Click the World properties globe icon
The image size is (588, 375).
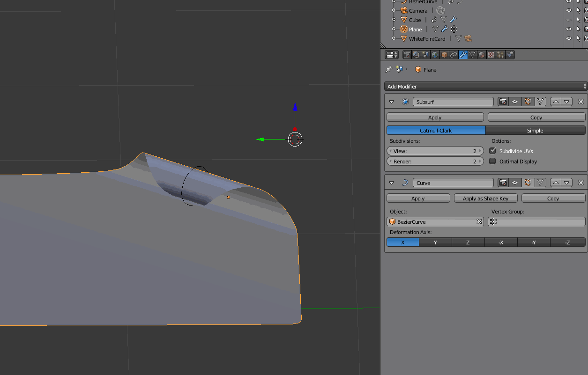coord(435,55)
